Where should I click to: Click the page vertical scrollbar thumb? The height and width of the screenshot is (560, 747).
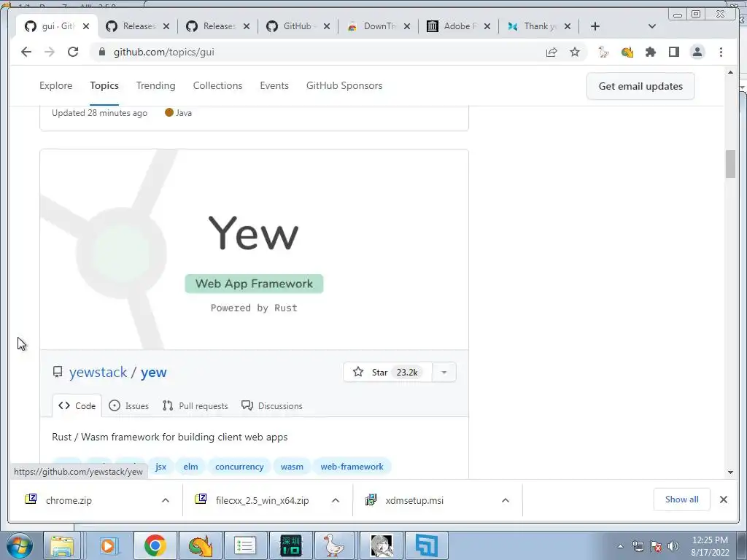(730, 164)
